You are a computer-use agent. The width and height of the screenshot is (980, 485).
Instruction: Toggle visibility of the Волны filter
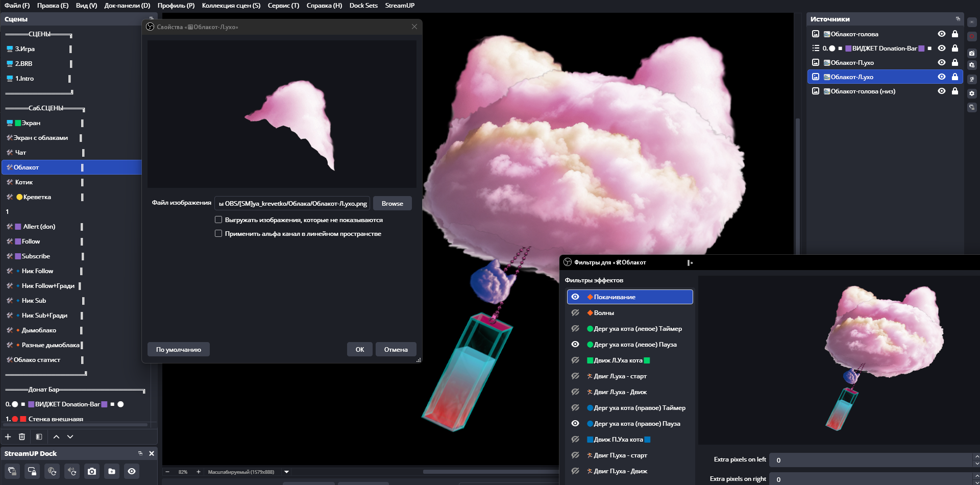pos(575,312)
